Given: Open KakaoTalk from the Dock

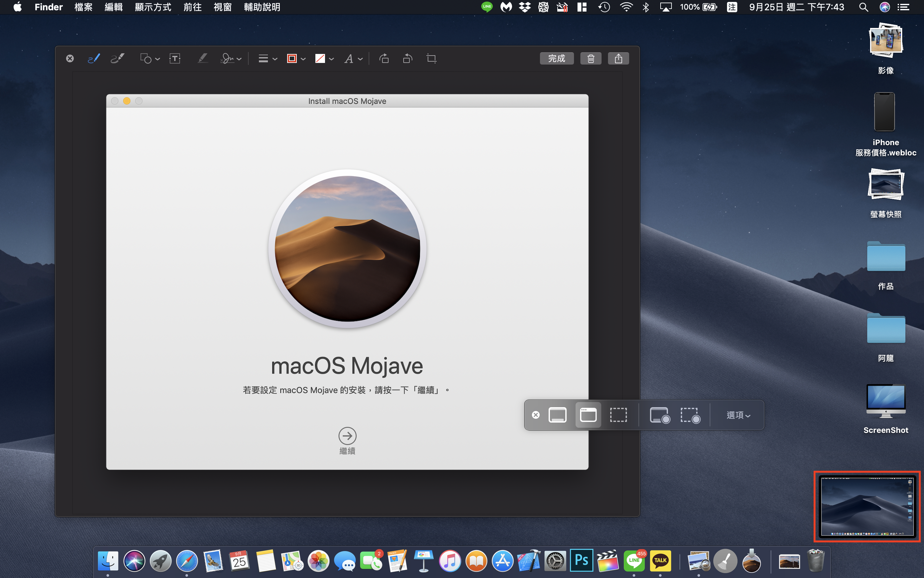Looking at the screenshot, I should [x=660, y=561].
